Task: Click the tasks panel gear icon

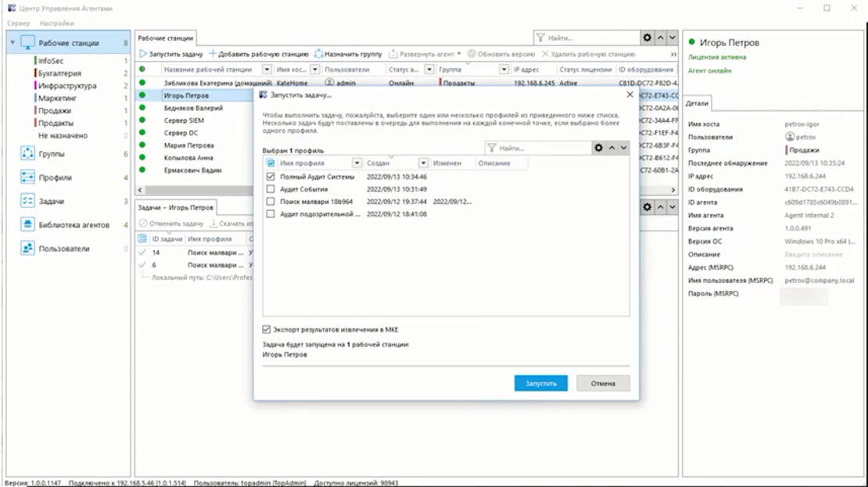Action: click(647, 207)
